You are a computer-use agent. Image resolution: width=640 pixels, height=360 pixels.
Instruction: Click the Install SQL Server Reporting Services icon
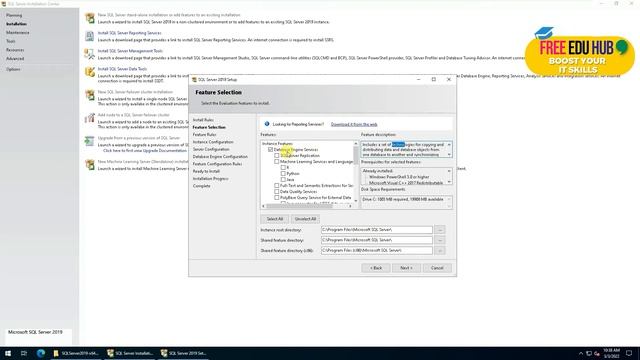pos(90,36)
